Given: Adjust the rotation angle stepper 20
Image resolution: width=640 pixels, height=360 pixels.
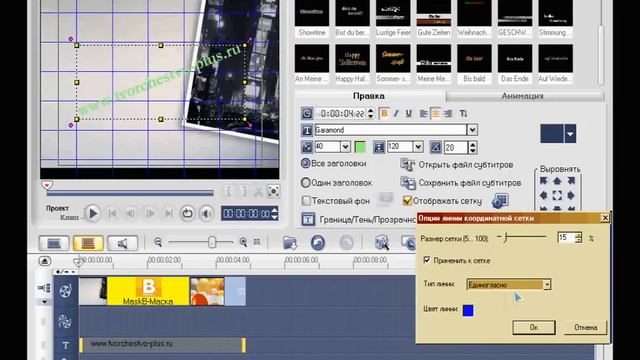Looking at the screenshot, I should coord(473,147).
